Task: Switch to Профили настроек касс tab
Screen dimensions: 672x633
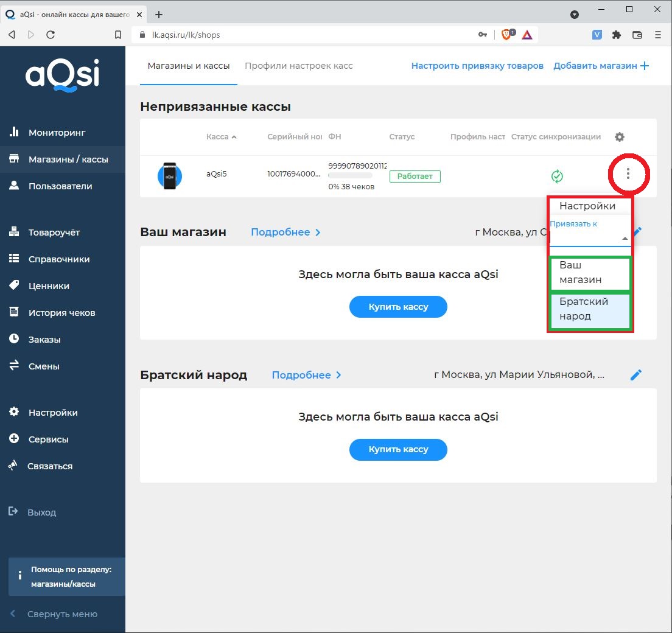Action: (298, 66)
